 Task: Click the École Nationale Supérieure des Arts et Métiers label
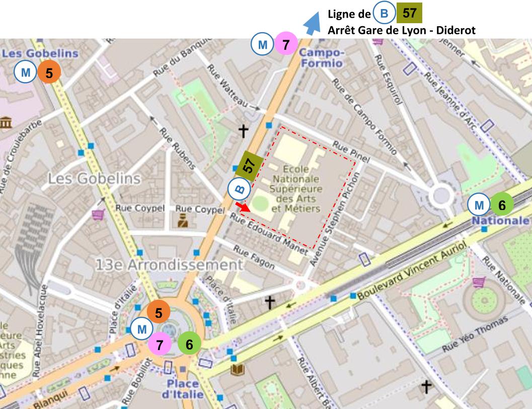[294, 188]
